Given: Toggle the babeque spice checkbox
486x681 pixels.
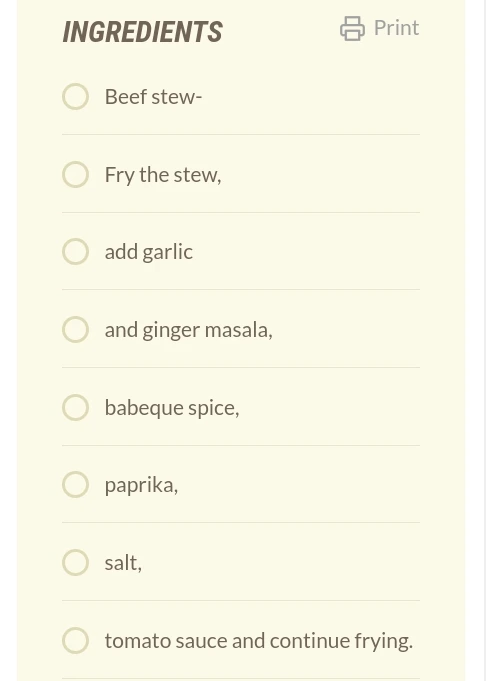Looking at the screenshot, I should click(76, 407).
